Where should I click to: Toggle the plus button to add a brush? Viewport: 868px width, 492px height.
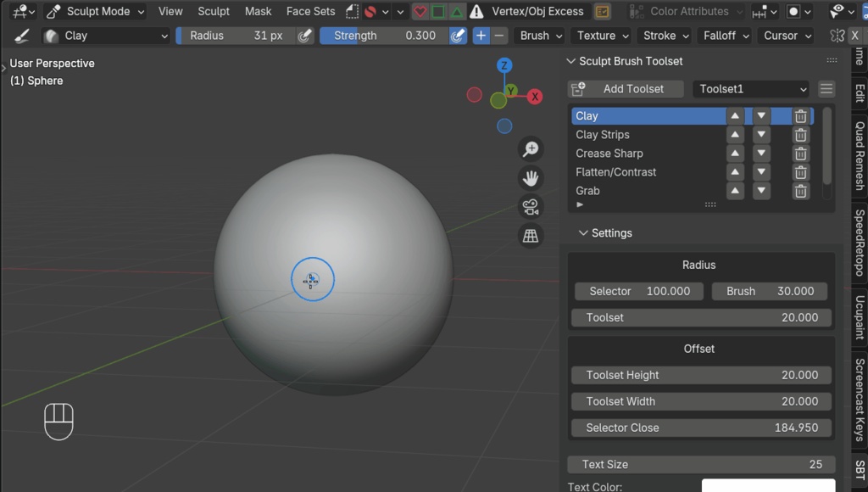[480, 36]
